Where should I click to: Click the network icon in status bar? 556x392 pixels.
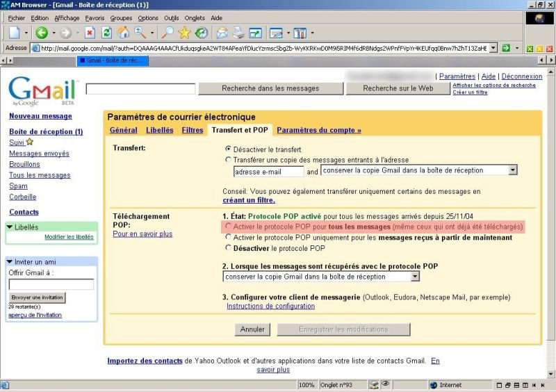374,385
